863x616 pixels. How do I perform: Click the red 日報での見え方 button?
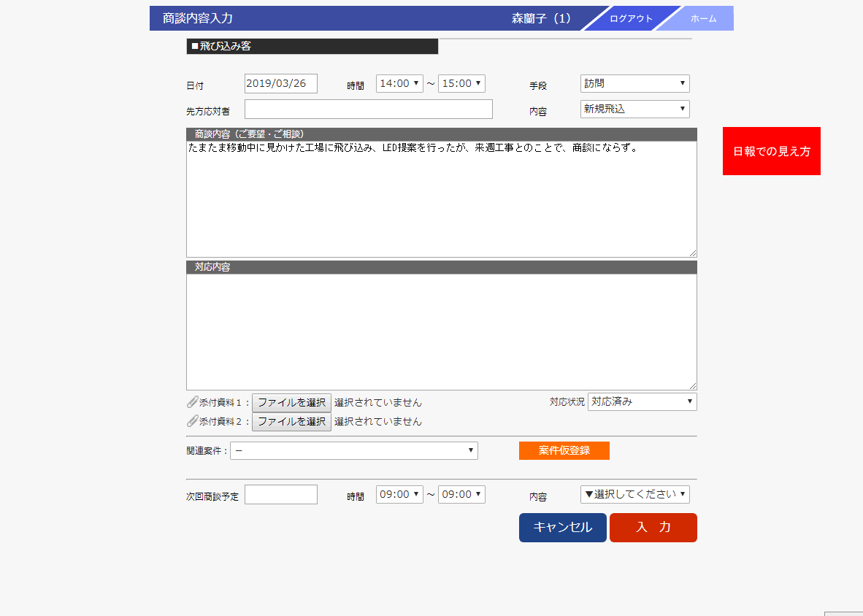[771, 152]
